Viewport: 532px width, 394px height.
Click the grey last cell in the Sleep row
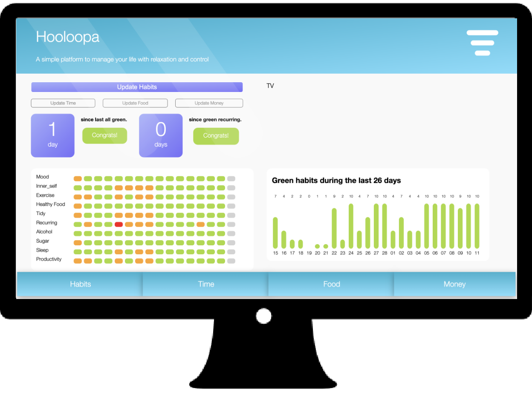click(231, 252)
